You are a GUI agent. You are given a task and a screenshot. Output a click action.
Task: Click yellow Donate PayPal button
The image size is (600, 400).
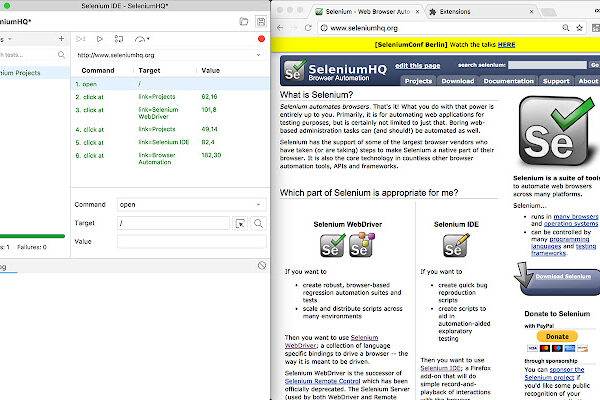pyautogui.click(x=557, y=336)
